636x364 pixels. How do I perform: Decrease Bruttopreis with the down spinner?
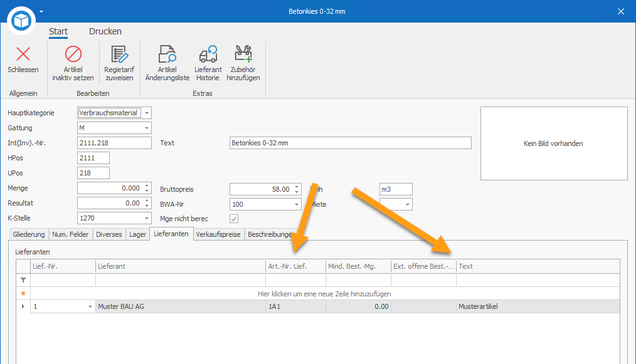point(297,192)
